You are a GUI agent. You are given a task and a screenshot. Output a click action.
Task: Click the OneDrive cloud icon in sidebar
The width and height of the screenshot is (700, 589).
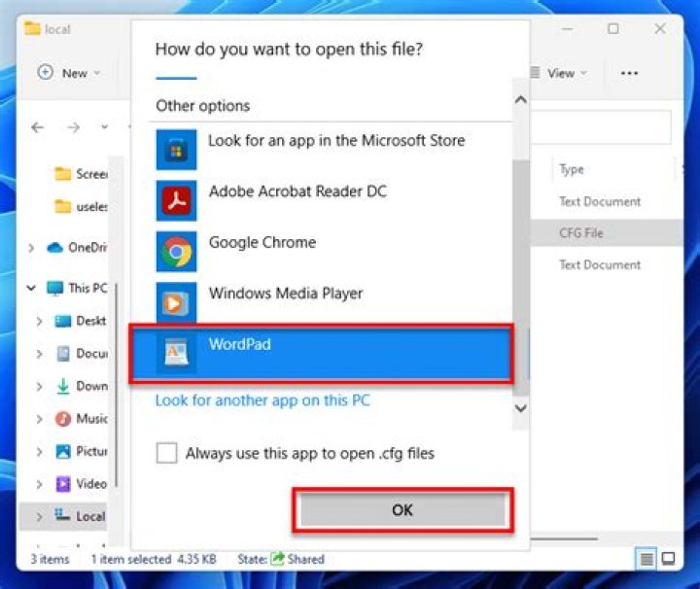coord(54,248)
